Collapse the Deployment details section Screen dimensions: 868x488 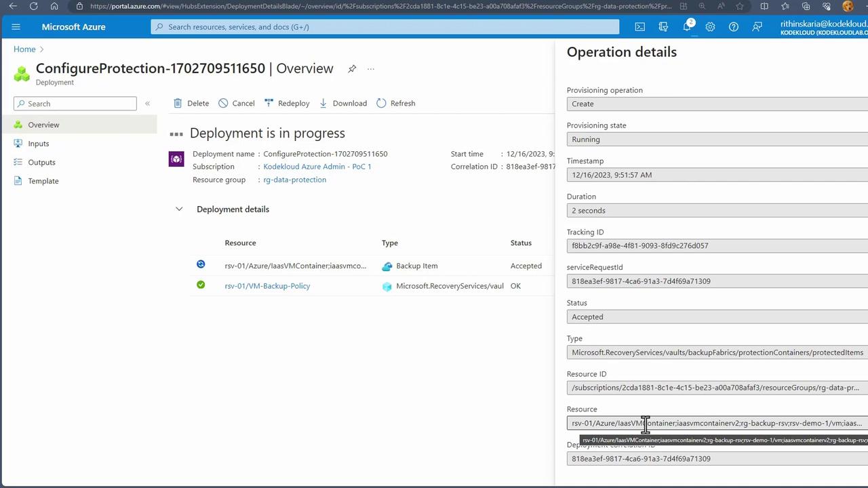(x=179, y=209)
